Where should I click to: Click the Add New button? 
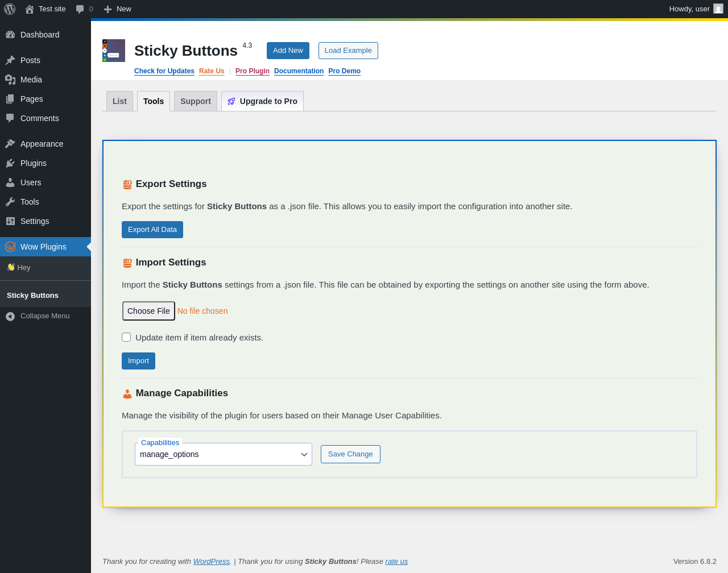(288, 51)
